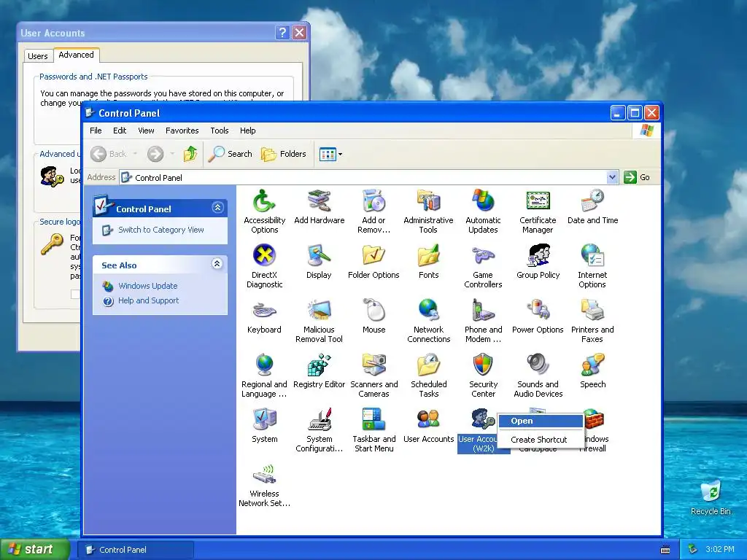
Task: Select Group Policy icon
Action: tap(538, 262)
